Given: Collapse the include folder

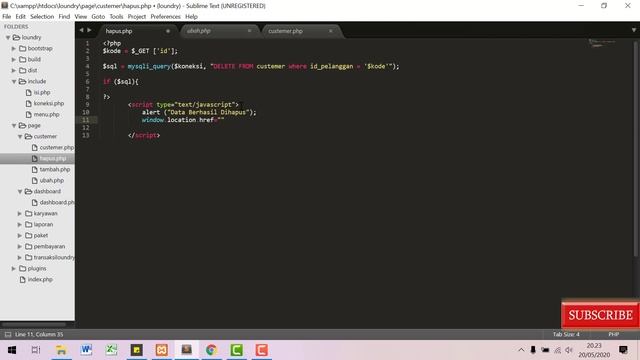Looking at the screenshot, I should click(x=13, y=82).
